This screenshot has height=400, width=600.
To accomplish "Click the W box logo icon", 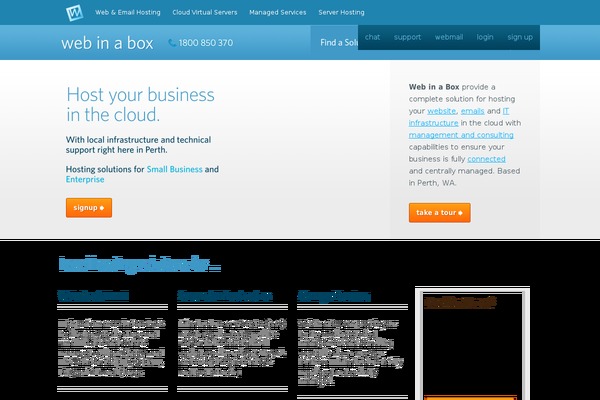I will [x=74, y=13].
